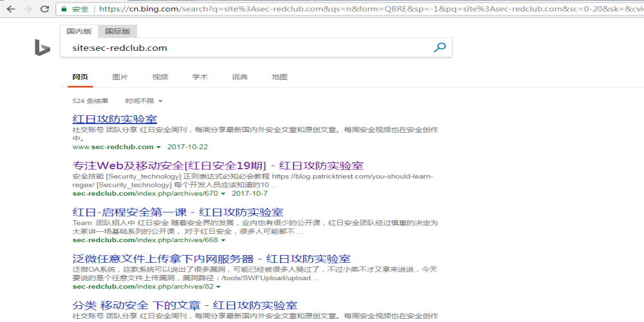Click the green secure padlock icon

pos(64,8)
